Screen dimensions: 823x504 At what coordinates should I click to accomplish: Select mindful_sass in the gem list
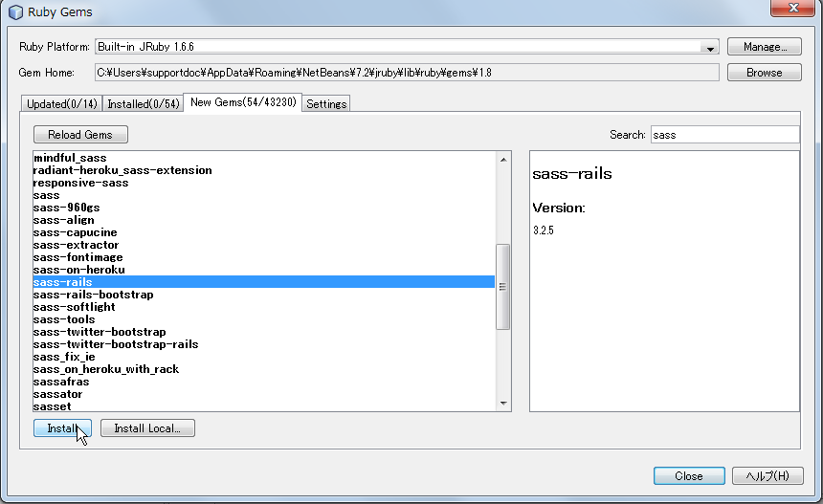[x=263, y=158]
